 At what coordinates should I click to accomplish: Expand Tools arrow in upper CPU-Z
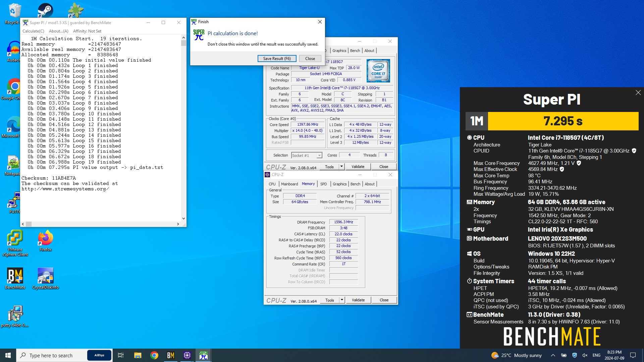click(341, 167)
